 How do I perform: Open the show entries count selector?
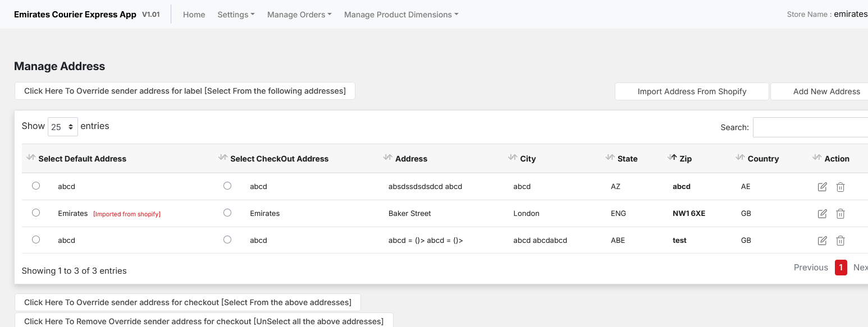62,127
